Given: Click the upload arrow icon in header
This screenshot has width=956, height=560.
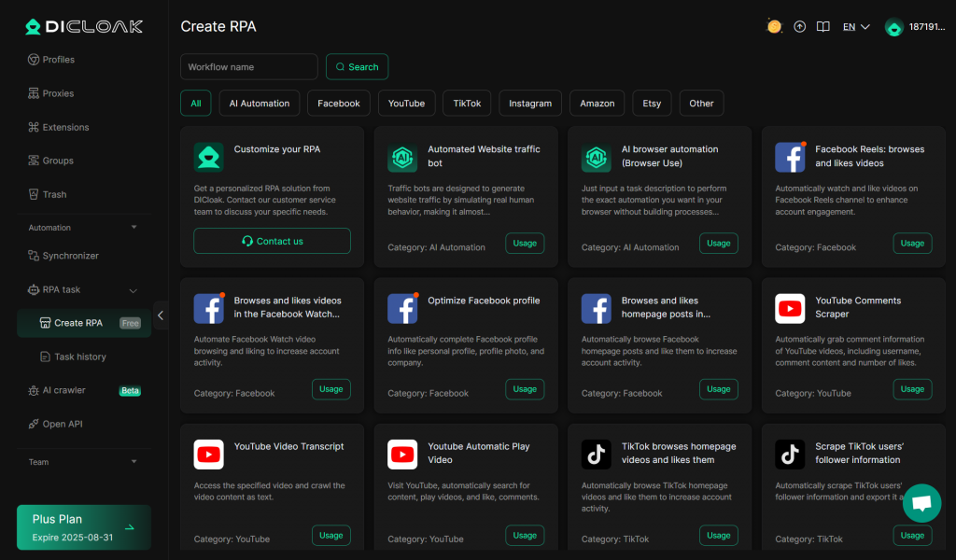Looking at the screenshot, I should coord(799,27).
